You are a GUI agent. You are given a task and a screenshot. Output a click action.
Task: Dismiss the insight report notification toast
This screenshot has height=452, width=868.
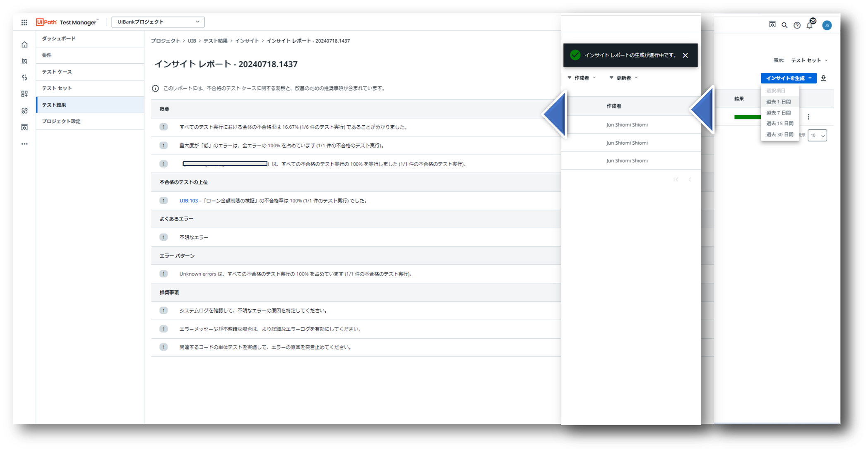(685, 55)
